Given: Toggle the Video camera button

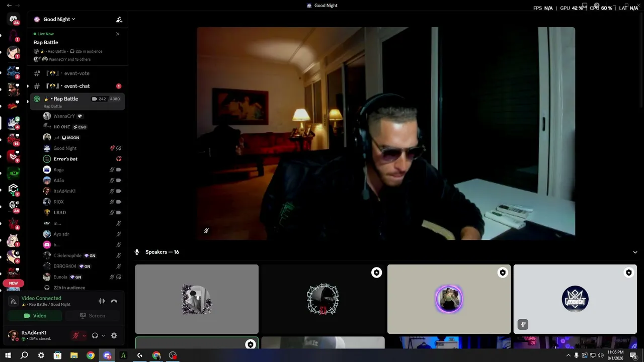Looking at the screenshot, I should (35, 316).
